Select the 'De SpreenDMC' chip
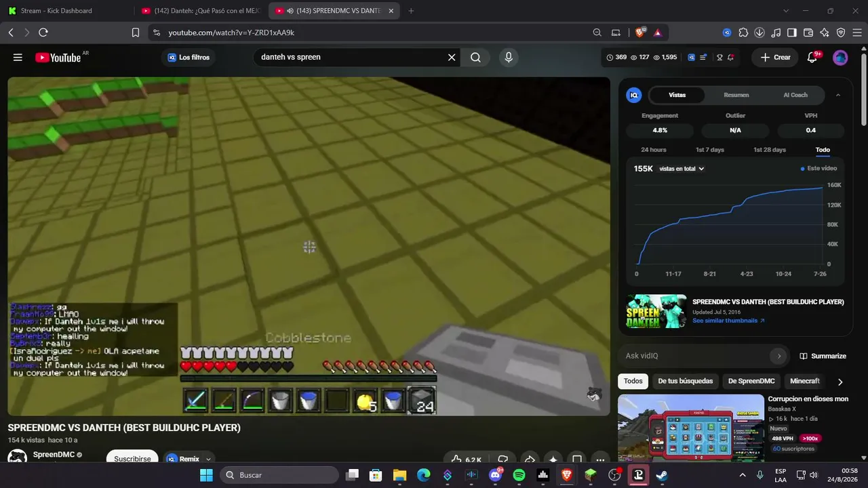This screenshot has width=868, height=488. (751, 382)
